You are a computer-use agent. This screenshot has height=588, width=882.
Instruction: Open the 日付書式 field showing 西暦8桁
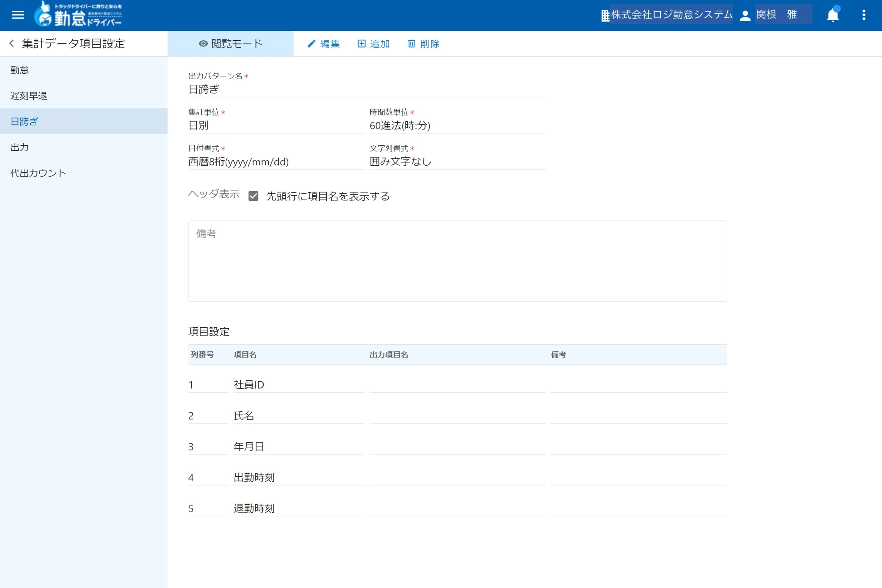(x=276, y=162)
